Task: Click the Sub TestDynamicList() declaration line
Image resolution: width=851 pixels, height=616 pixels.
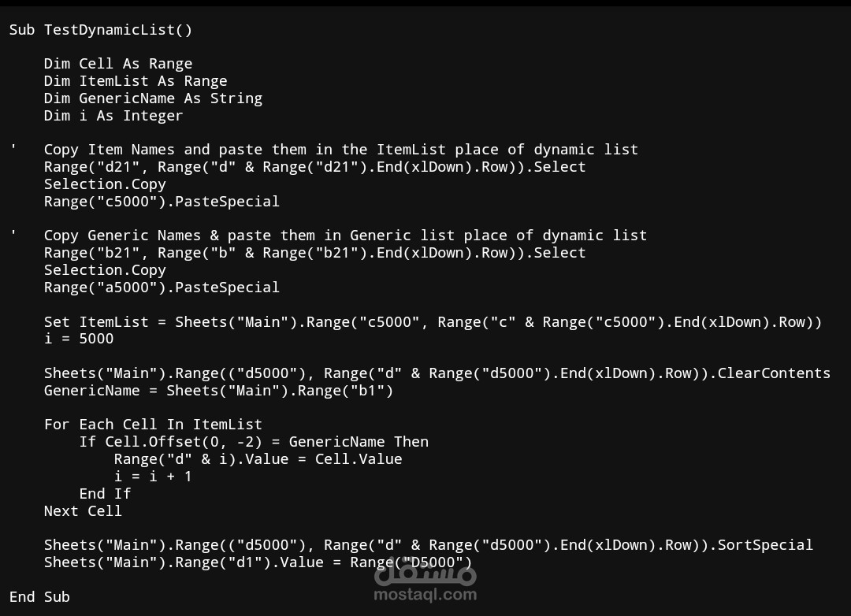Action: [x=101, y=30]
